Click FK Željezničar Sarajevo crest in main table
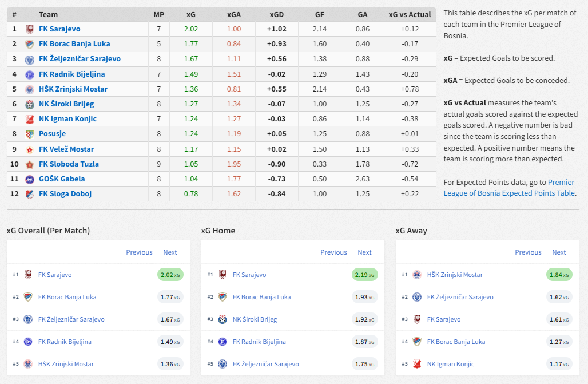 pos(30,60)
